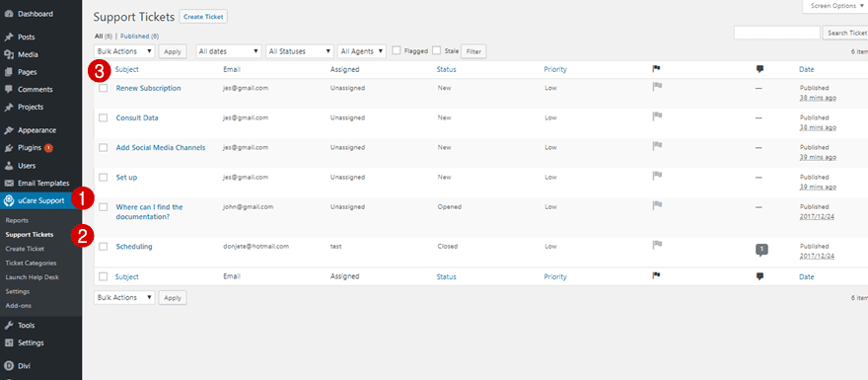Open Launch Help Desk submenu item
The image size is (868, 380).
(x=33, y=277)
